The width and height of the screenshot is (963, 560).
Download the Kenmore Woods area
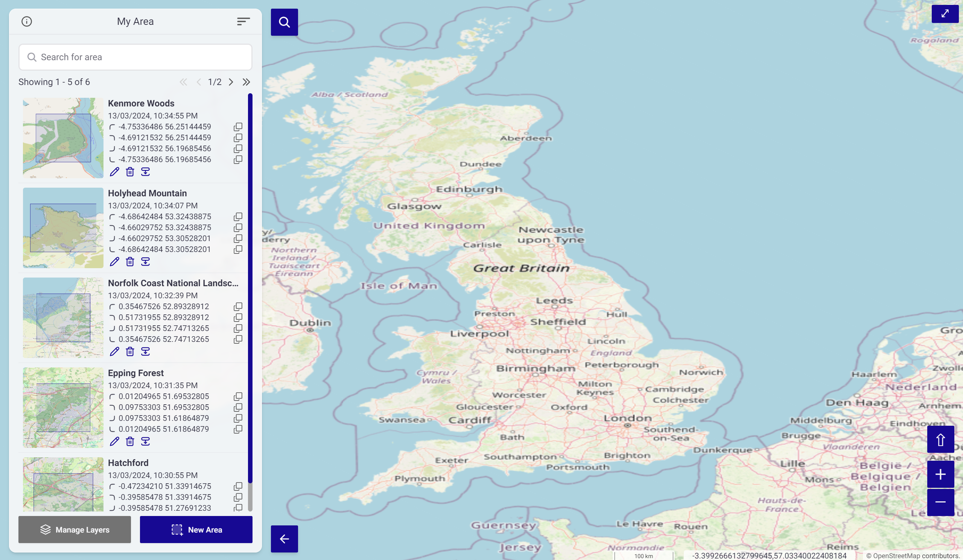pos(145,171)
